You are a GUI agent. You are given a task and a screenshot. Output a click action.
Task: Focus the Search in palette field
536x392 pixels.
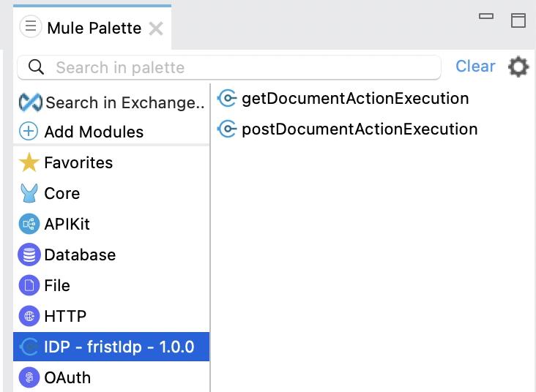(x=242, y=67)
